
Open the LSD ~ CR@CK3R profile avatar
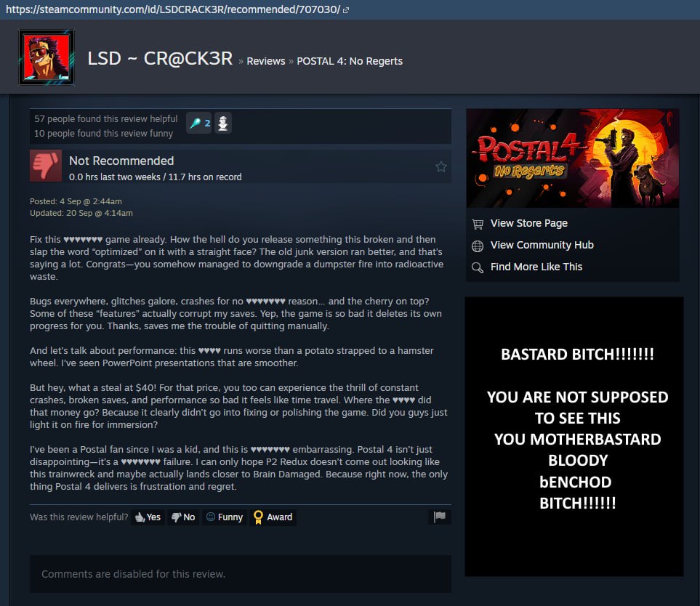[47, 57]
